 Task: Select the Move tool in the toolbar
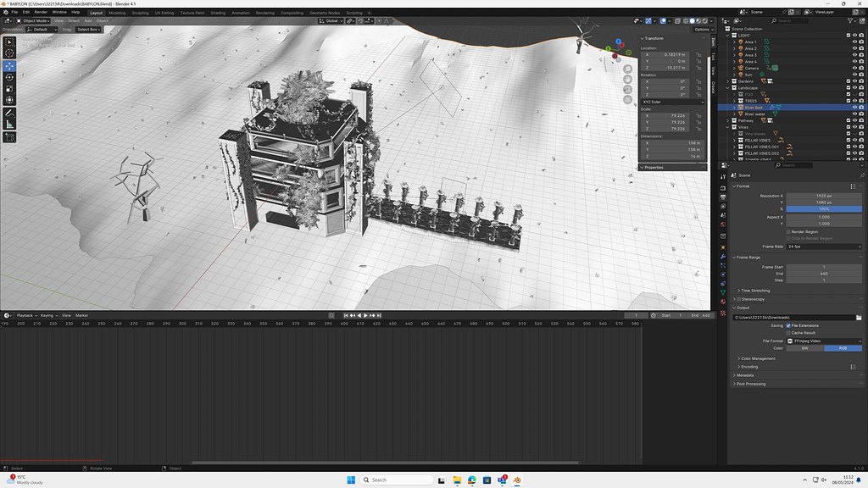point(9,65)
